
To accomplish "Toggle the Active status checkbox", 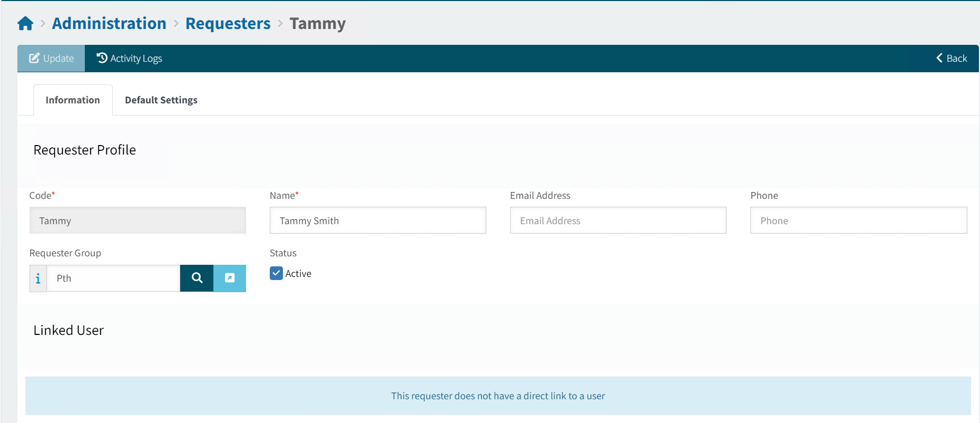I will click(x=276, y=273).
